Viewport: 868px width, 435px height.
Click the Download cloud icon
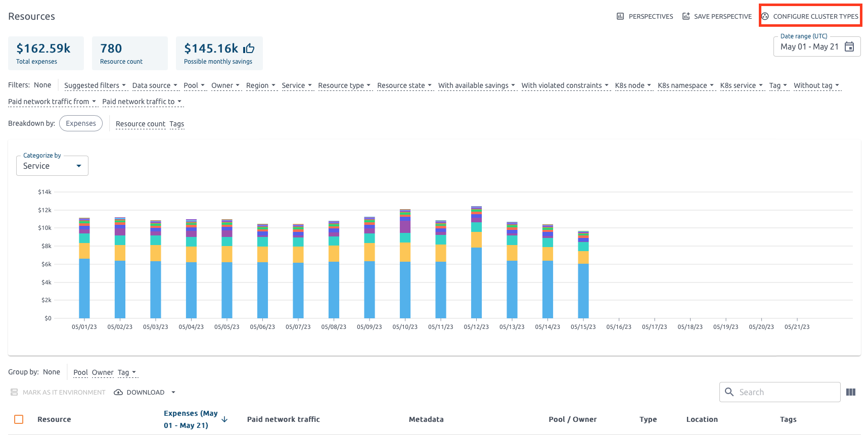click(x=118, y=392)
